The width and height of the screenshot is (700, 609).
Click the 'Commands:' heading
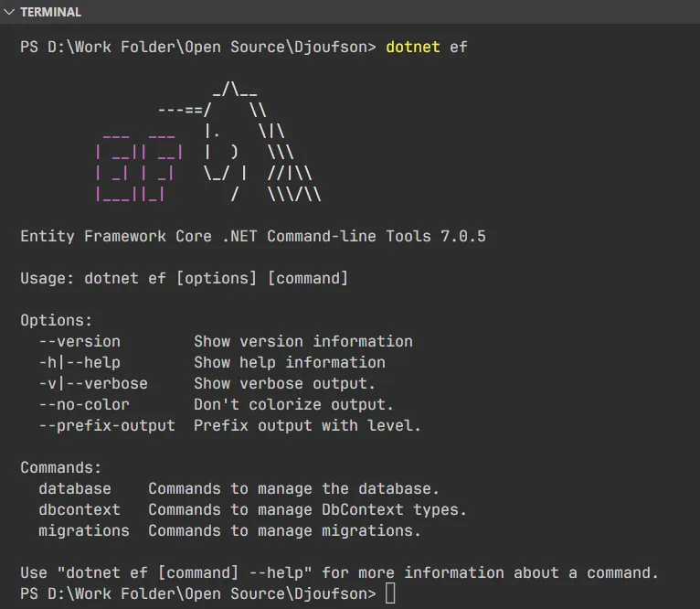(x=60, y=467)
